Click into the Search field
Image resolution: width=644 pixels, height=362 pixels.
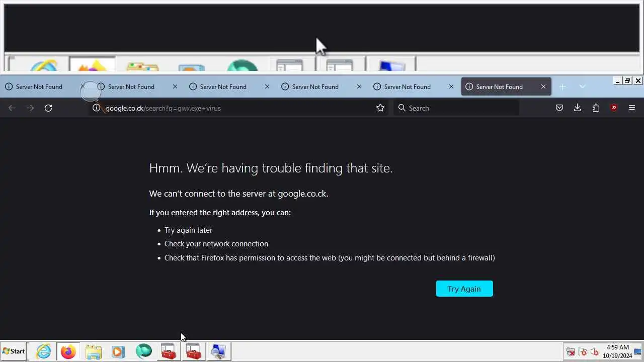click(x=456, y=108)
